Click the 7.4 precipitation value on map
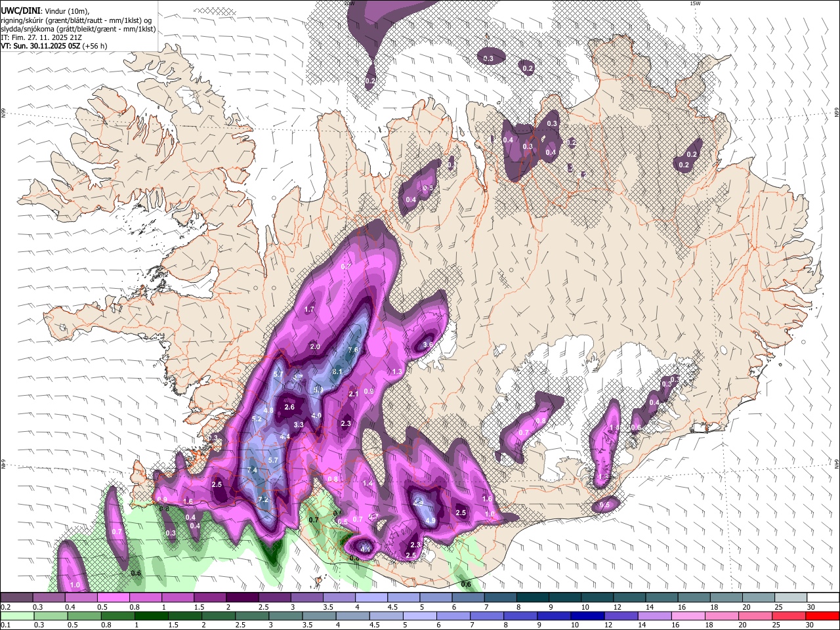Screen dimensions: 840x630 [x=253, y=471]
